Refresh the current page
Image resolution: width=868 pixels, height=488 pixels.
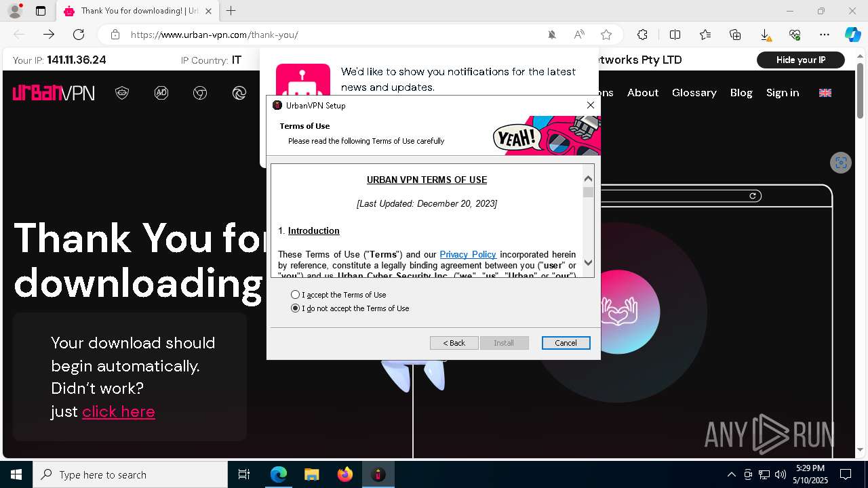79,35
